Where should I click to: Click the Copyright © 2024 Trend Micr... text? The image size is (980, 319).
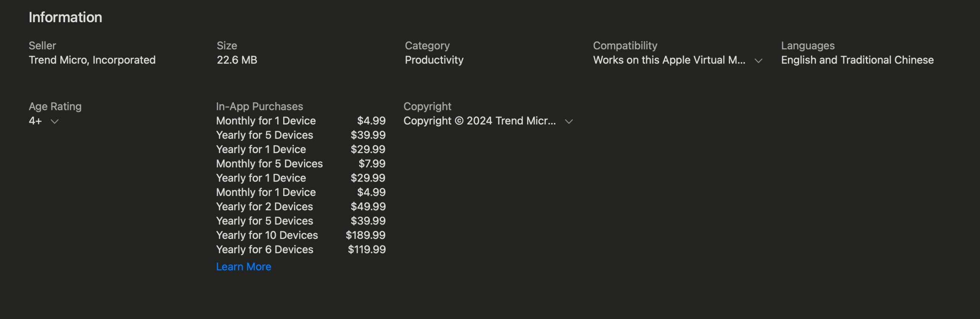coord(480,121)
